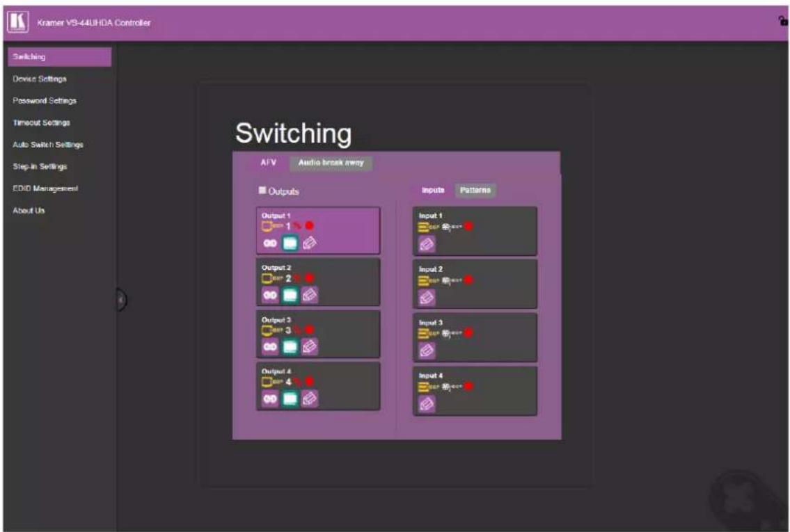Open Step-in Settings page

(x=40, y=167)
